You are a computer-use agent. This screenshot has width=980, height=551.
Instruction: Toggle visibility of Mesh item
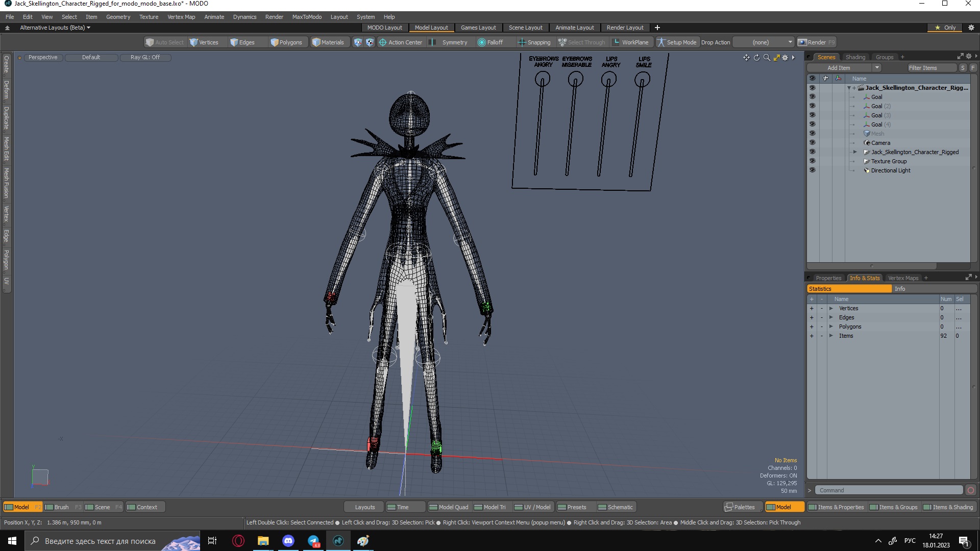point(812,134)
